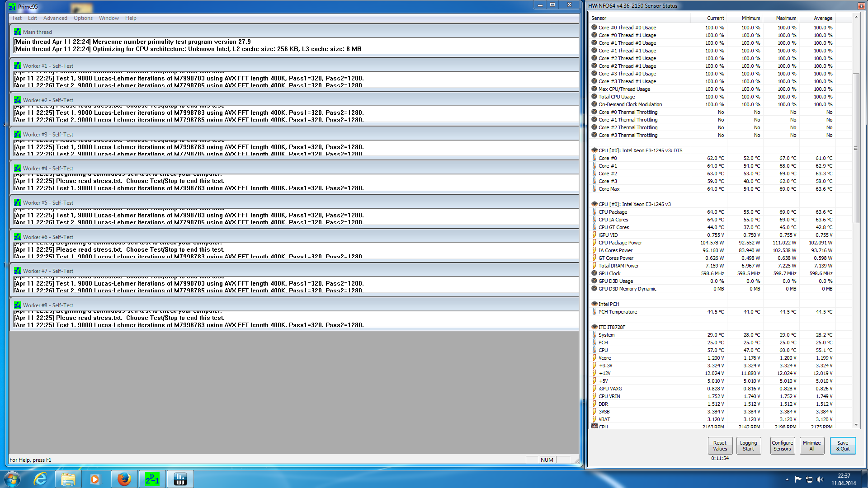This screenshot has height=488, width=868.
Task: Show hidden system tray icons arrow
Action: pyautogui.click(x=787, y=479)
